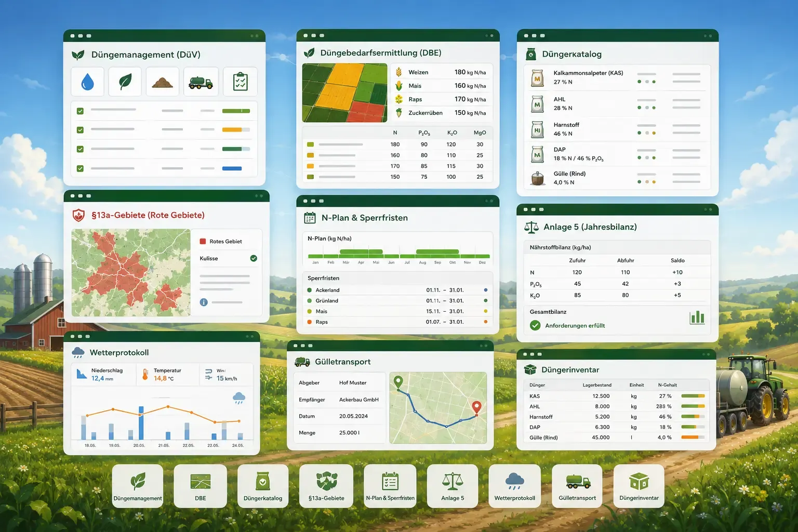Select the Mais corn icon in DBE
Screen dimensions: 798x532
point(399,86)
